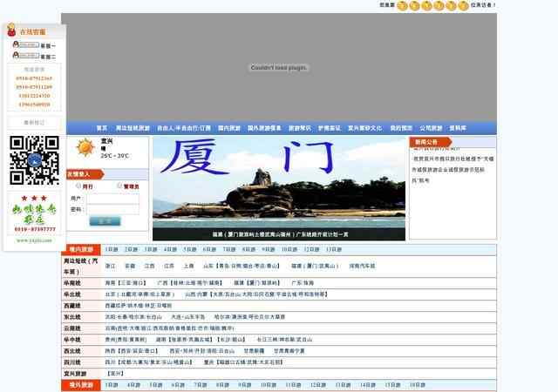
Task: Open the 海南【三亚/海口】 link
Action: tap(126, 283)
